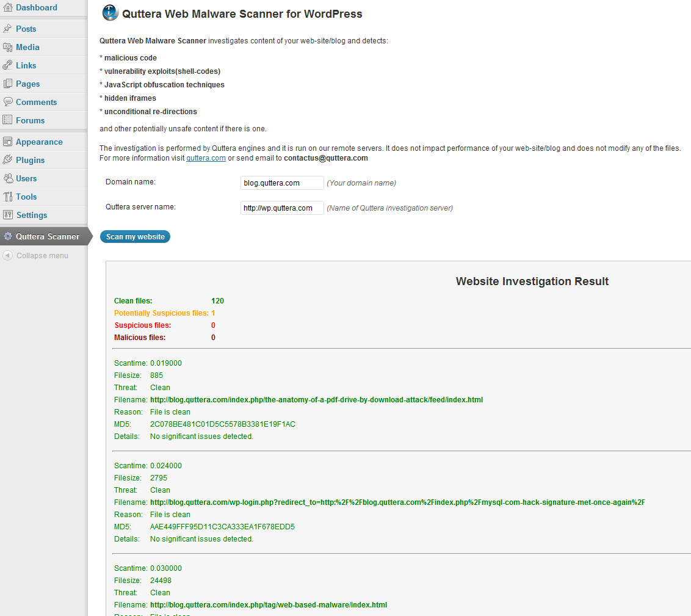This screenshot has height=616, width=691.
Task: Click the Forums sidebar icon
Action: tap(7, 120)
